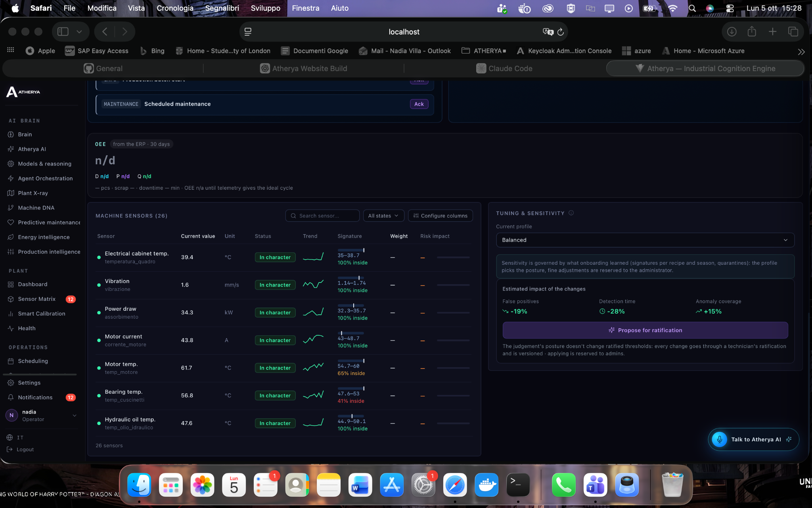Open the Brain sidebar item
812x508 pixels.
pyautogui.click(x=25, y=134)
